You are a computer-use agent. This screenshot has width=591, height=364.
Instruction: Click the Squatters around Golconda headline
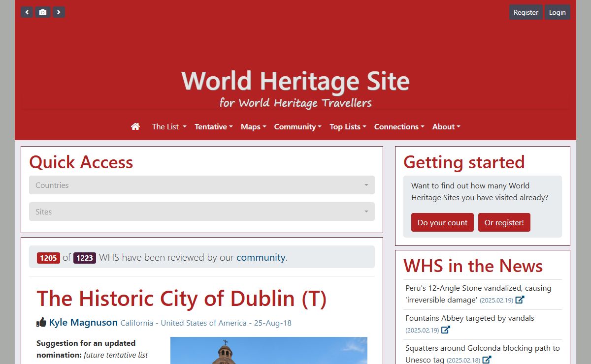point(483,354)
